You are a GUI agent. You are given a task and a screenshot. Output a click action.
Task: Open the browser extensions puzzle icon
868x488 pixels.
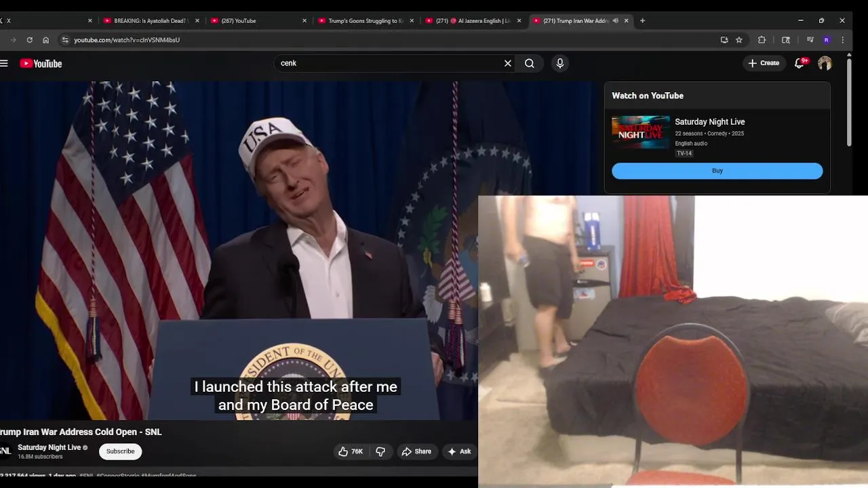[762, 40]
